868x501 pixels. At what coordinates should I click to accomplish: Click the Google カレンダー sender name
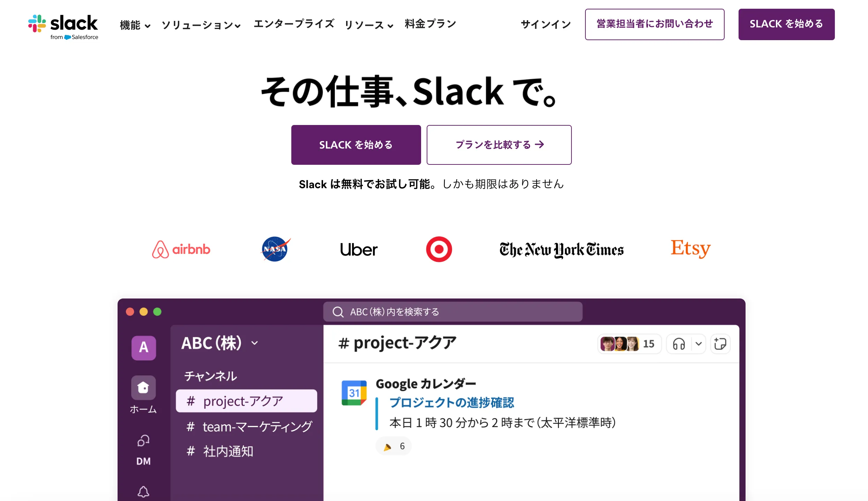coord(426,384)
